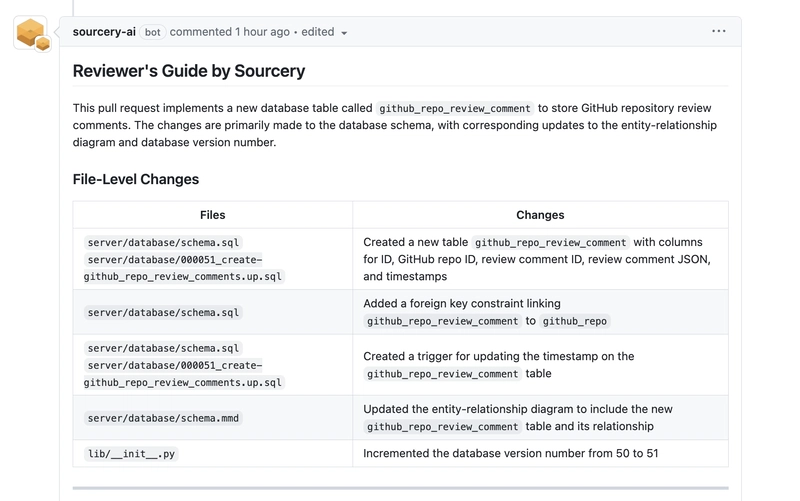Click the 'edited' text in comment header
The image size is (800, 501).
pos(317,32)
